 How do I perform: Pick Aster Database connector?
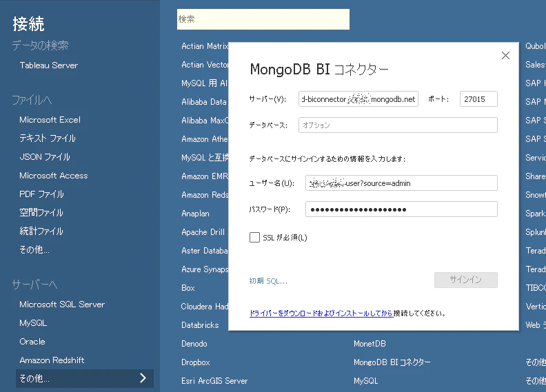[205, 251]
